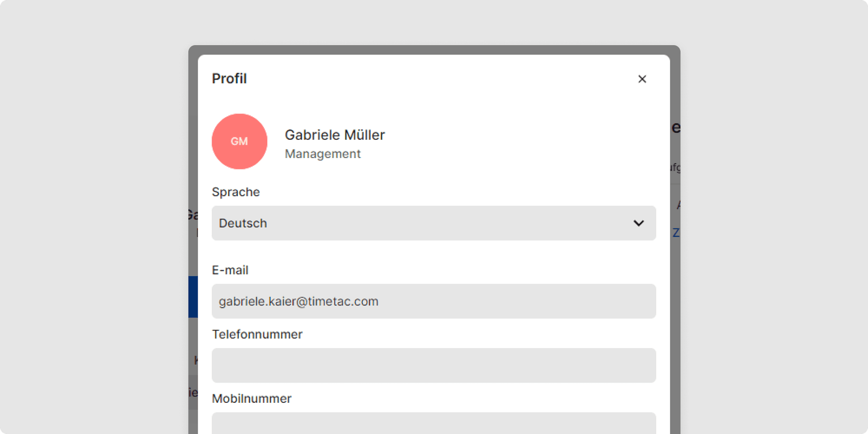
Task: Click the Profil dialog title
Action: 229,78
